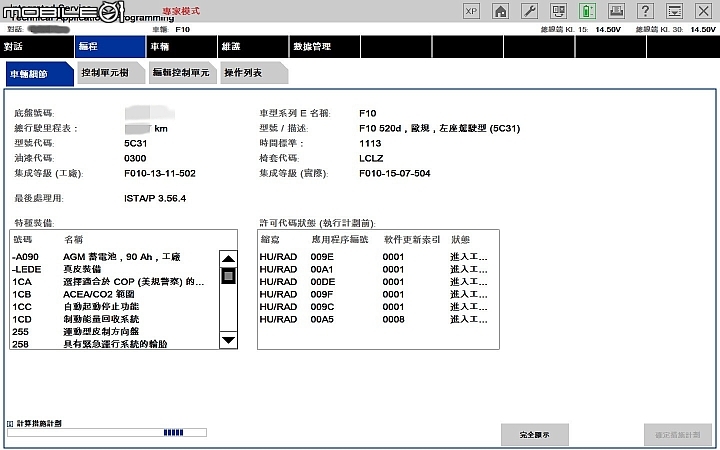Click the 0300 paint code value

tap(135, 158)
